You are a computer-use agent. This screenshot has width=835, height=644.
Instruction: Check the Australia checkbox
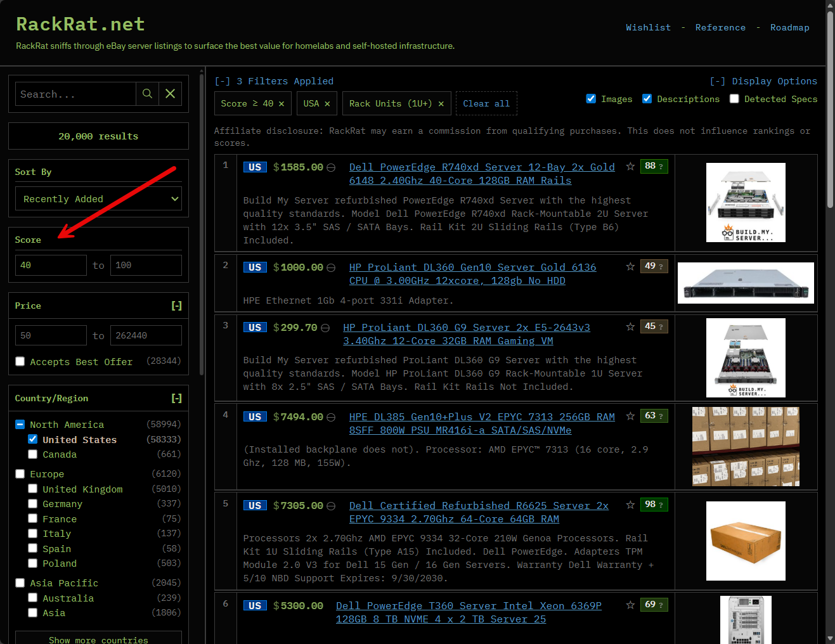coord(33,598)
